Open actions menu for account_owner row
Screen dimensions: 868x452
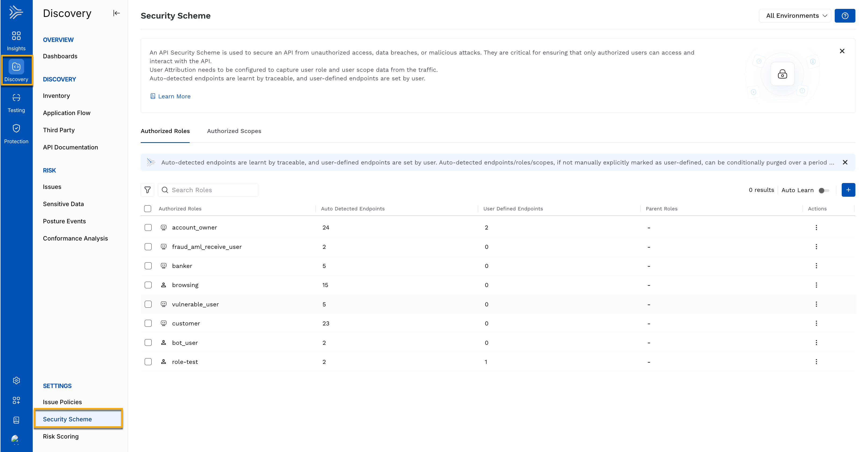coord(816,228)
